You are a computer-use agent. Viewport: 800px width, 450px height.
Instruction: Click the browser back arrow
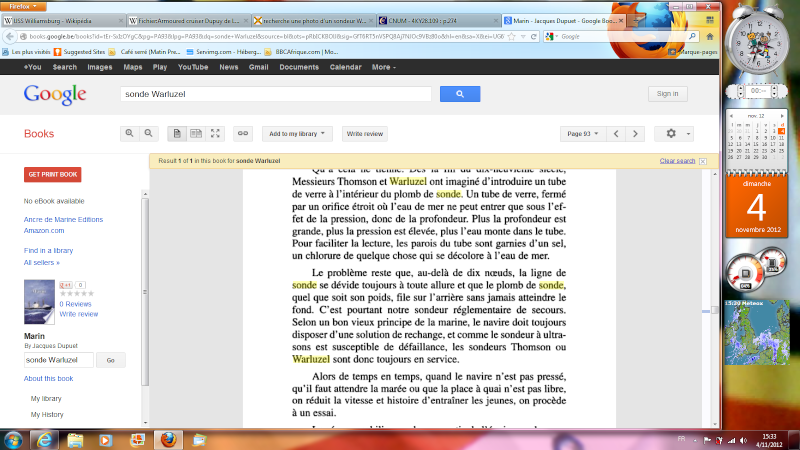(10, 36)
